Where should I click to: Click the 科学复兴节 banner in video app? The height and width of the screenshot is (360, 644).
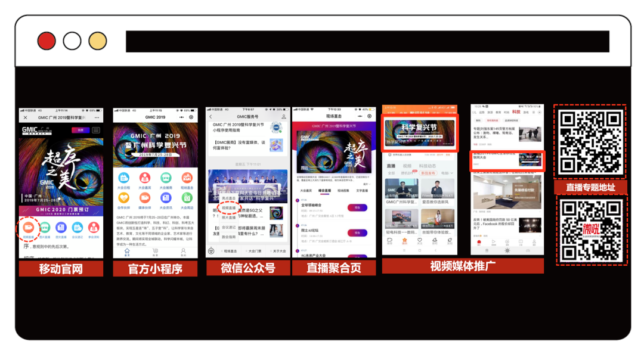420,134
